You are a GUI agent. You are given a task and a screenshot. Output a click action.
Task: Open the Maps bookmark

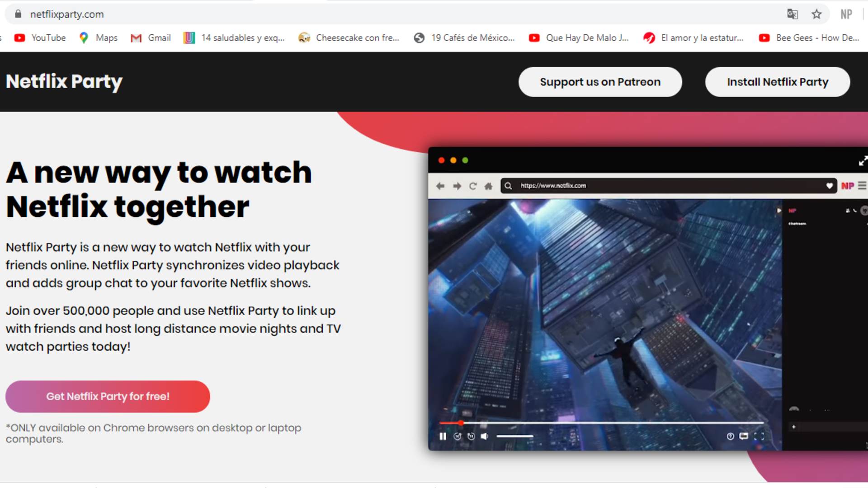click(x=98, y=38)
